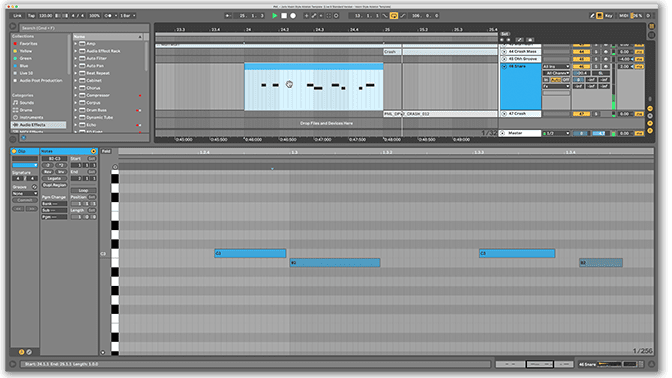The image size is (672, 378).
Task: Click the Set locator button
Action: coord(505,33)
